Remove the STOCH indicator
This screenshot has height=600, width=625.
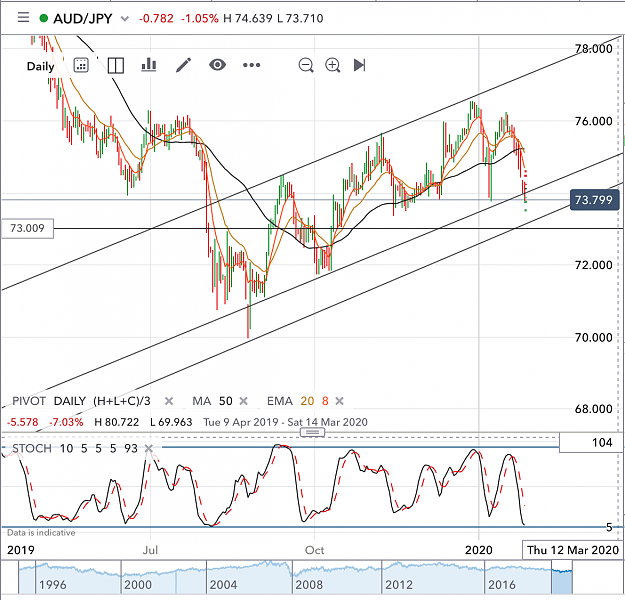click(149, 449)
